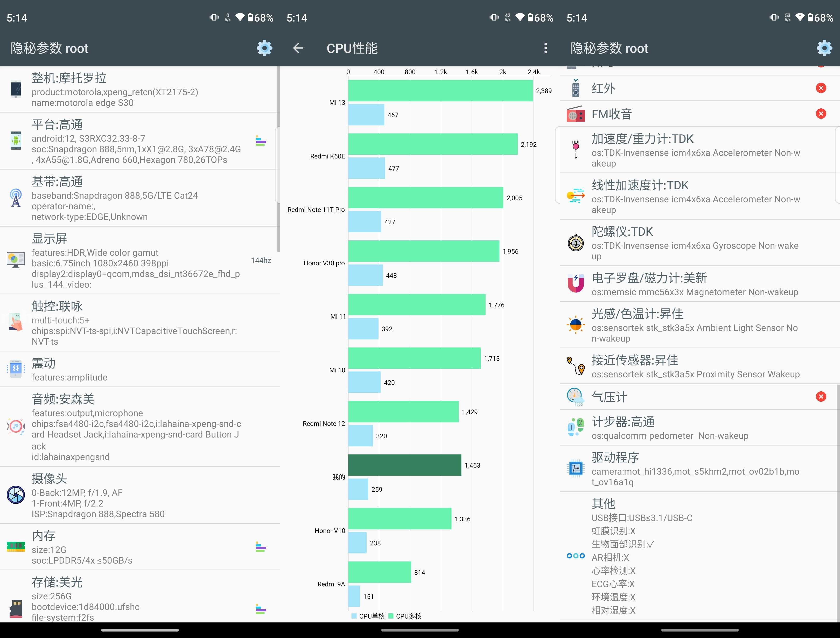Image resolution: width=840 pixels, height=638 pixels.
Task: Tap the 电子罗盘 magnet icon
Action: coord(576,283)
